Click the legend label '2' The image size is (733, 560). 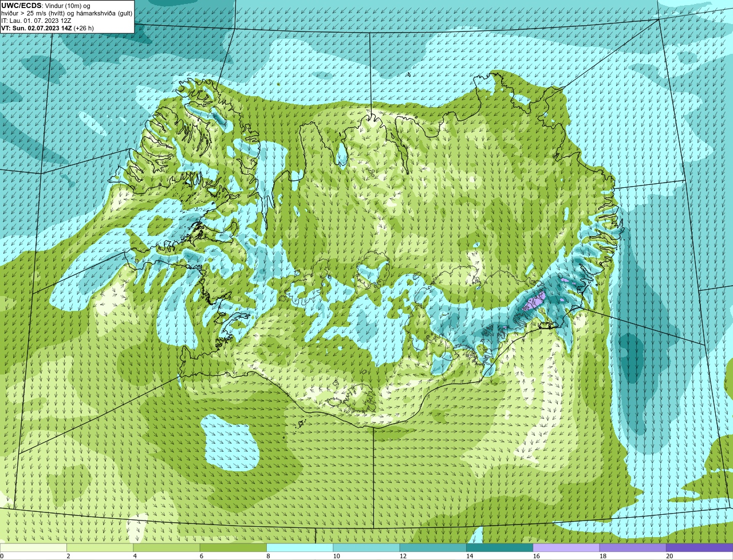(x=68, y=556)
